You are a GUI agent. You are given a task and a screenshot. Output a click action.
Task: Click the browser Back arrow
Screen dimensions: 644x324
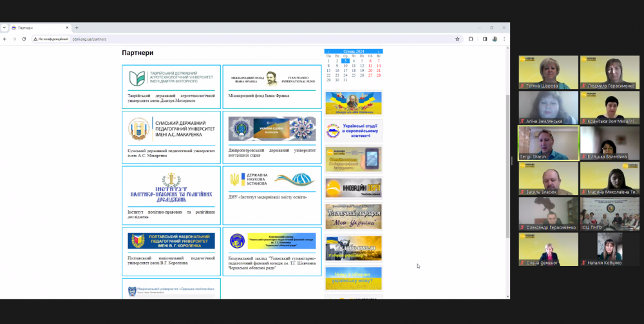tap(5, 39)
